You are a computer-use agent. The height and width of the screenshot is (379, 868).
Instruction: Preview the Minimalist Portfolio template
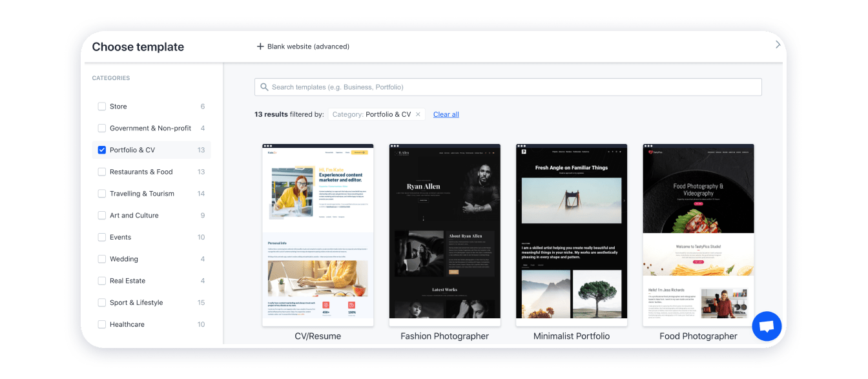pos(571,234)
